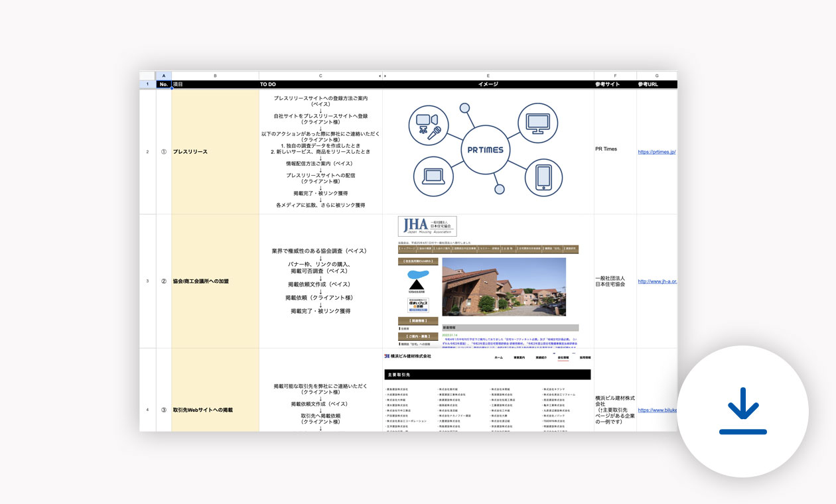Select row 2 header number
The height and width of the screenshot is (504, 836).
click(147, 152)
